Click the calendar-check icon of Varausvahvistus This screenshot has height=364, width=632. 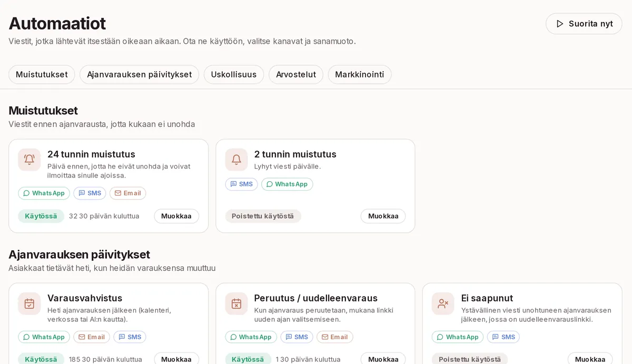[29, 303]
